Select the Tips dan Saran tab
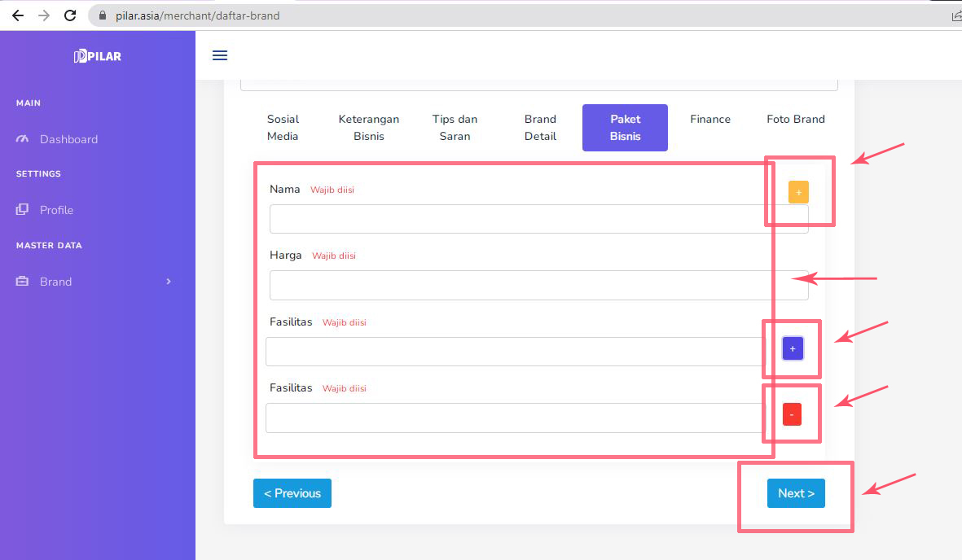Image resolution: width=962 pixels, height=560 pixels. [455, 128]
